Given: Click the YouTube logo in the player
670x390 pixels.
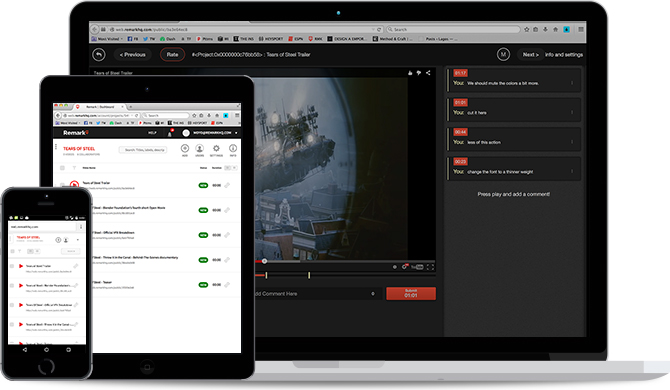Looking at the screenshot, I should [417, 267].
